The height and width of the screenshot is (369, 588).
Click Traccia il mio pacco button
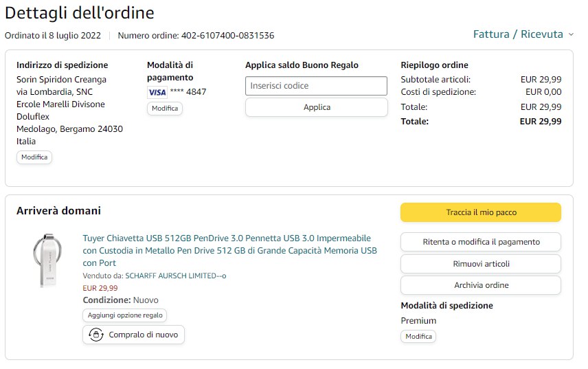[x=480, y=212]
